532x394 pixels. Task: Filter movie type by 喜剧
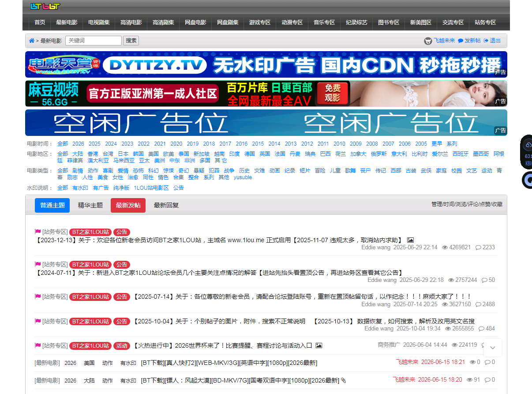(108, 171)
